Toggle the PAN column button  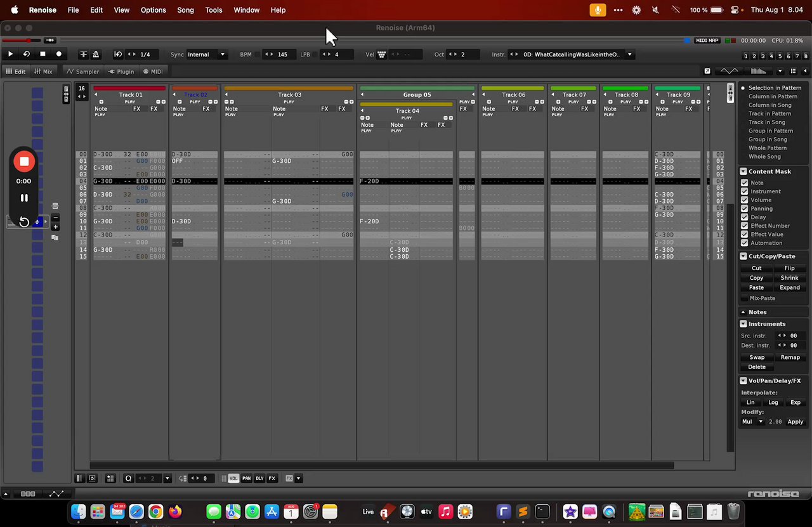pos(246,479)
